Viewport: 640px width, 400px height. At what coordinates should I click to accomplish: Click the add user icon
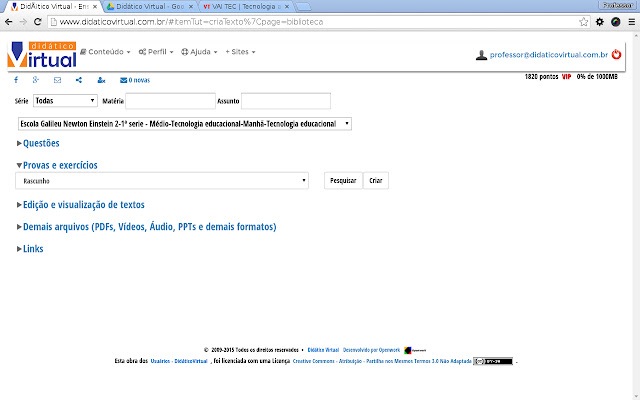(101, 80)
